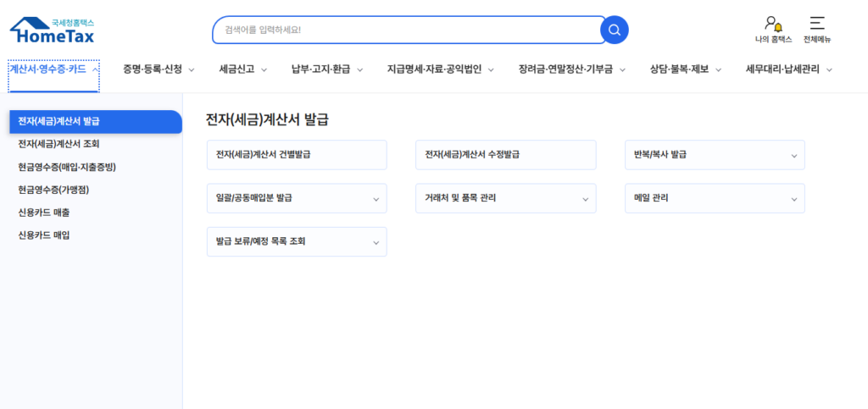
Task: Open the 세무대리·납세관리 menu
Action: [789, 69]
